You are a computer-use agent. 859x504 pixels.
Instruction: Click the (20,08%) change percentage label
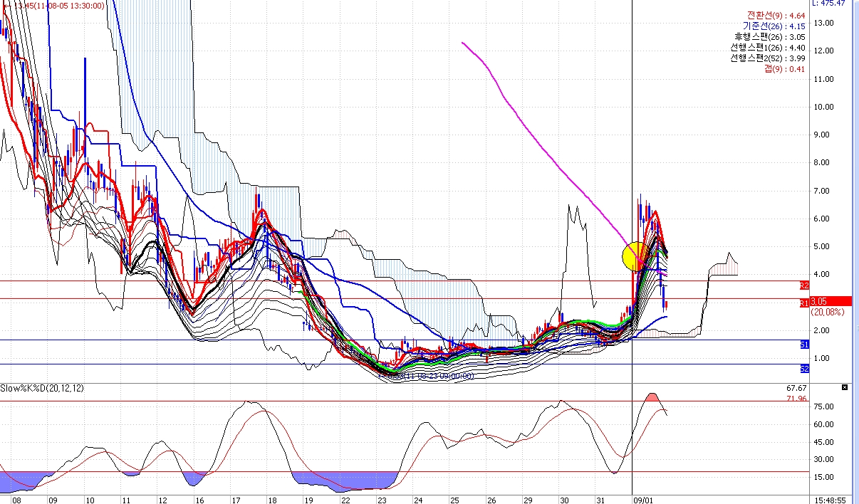click(826, 312)
